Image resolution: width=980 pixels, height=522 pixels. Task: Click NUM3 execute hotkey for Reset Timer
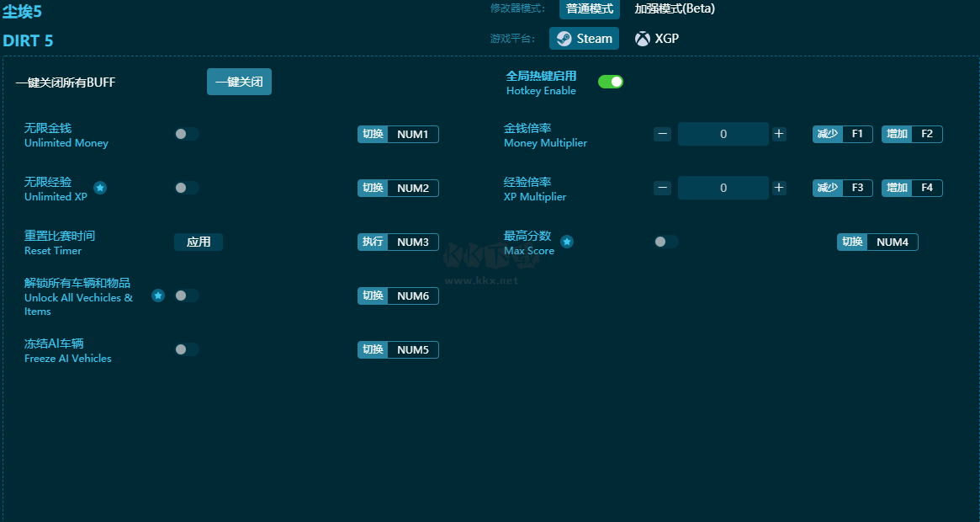point(398,242)
